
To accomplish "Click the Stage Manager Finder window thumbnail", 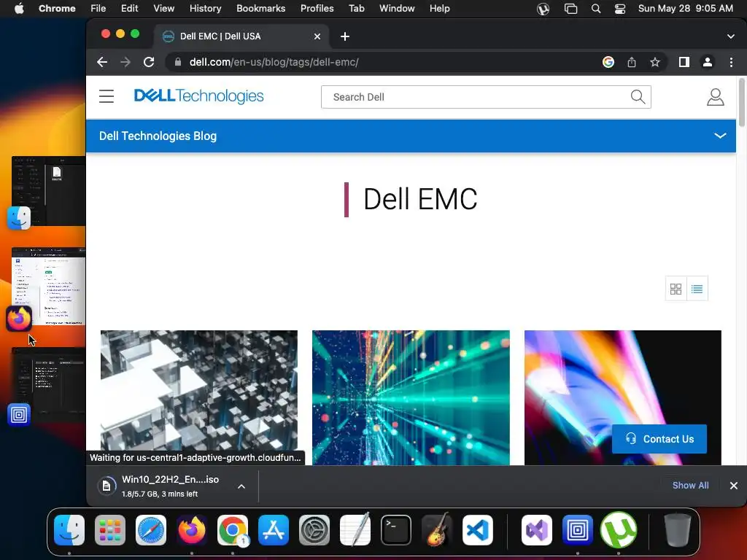I will coord(49,190).
